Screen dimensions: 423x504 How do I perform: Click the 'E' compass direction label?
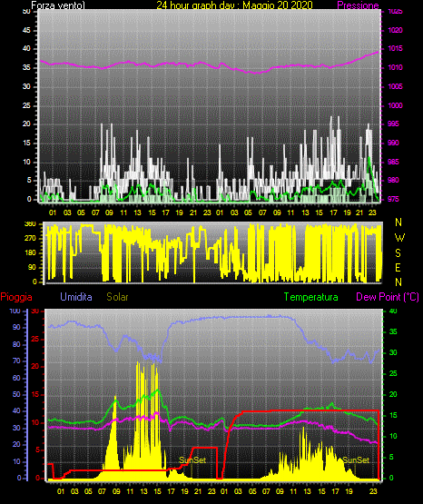click(x=398, y=267)
